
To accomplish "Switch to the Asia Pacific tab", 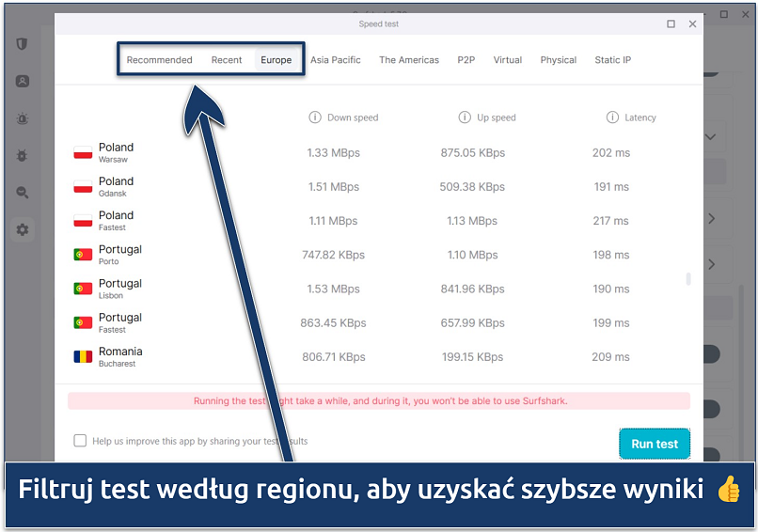I will pyautogui.click(x=336, y=60).
